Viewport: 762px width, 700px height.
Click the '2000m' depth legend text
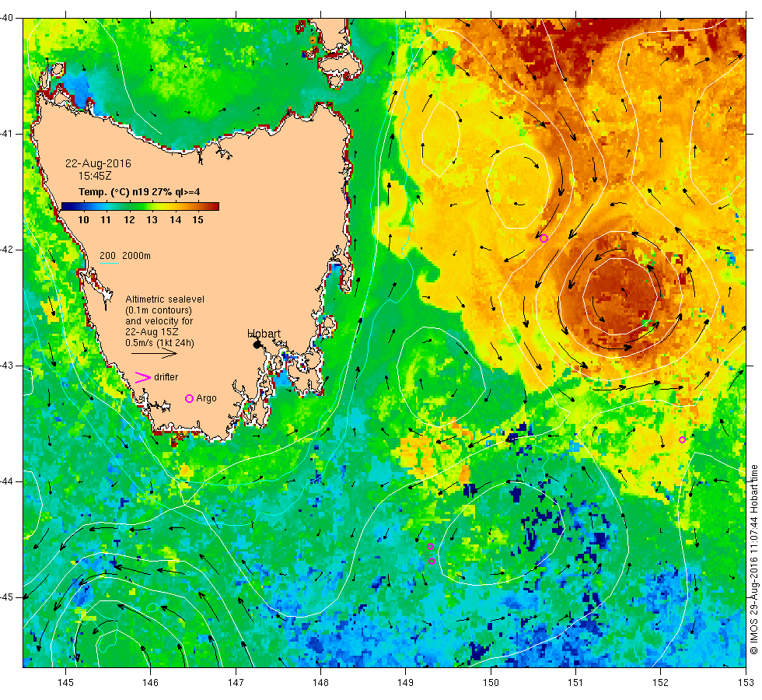coord(136,256)
